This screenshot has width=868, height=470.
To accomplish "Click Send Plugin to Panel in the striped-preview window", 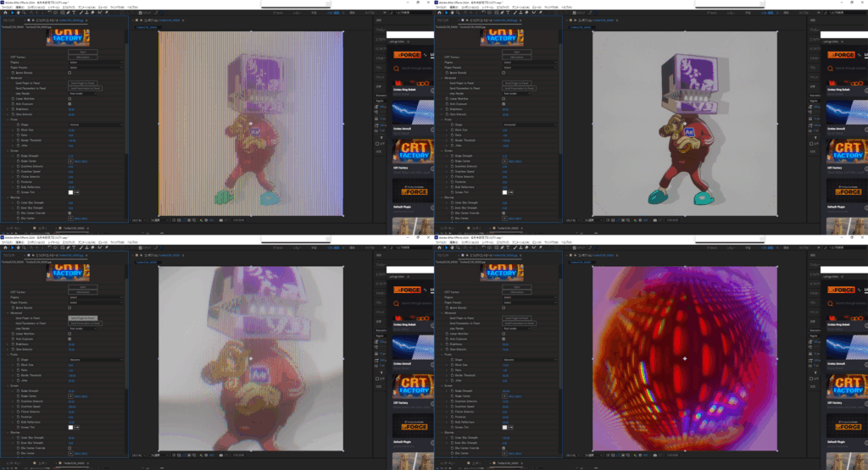I will (x=82, y=82).
